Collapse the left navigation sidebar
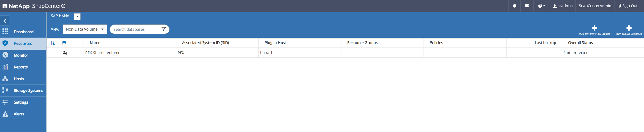 tap(5, 21)
